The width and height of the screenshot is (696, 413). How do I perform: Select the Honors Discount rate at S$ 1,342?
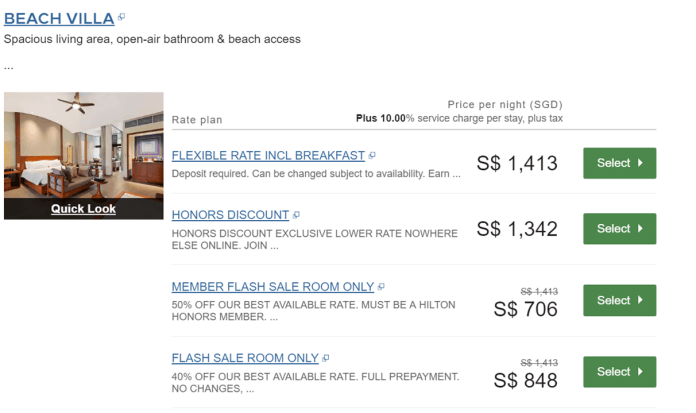pyautogui.click(x=619, y=228)
